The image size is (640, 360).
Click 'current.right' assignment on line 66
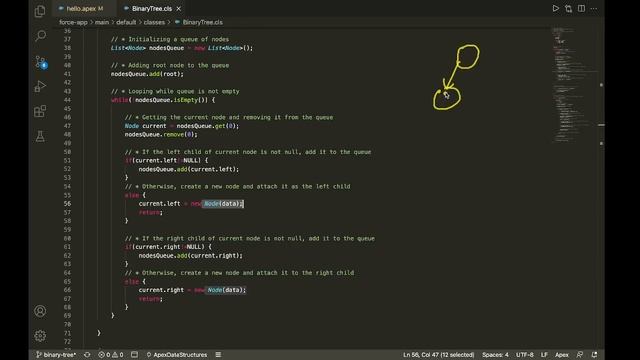[x=192, y=290]
